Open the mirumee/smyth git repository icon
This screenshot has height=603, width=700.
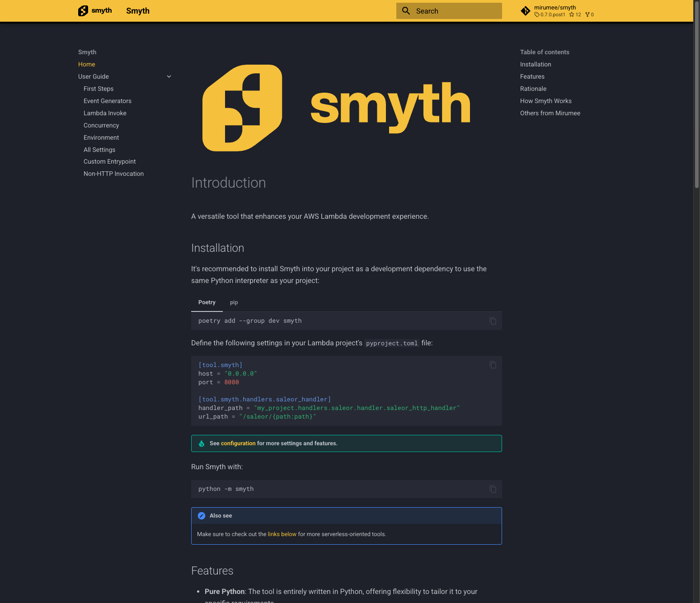[525, 11]
